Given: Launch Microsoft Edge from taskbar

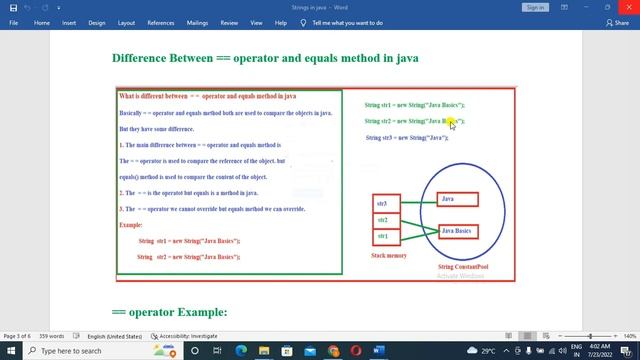Looking at the screenshot, I should click(x=241, y=351).
